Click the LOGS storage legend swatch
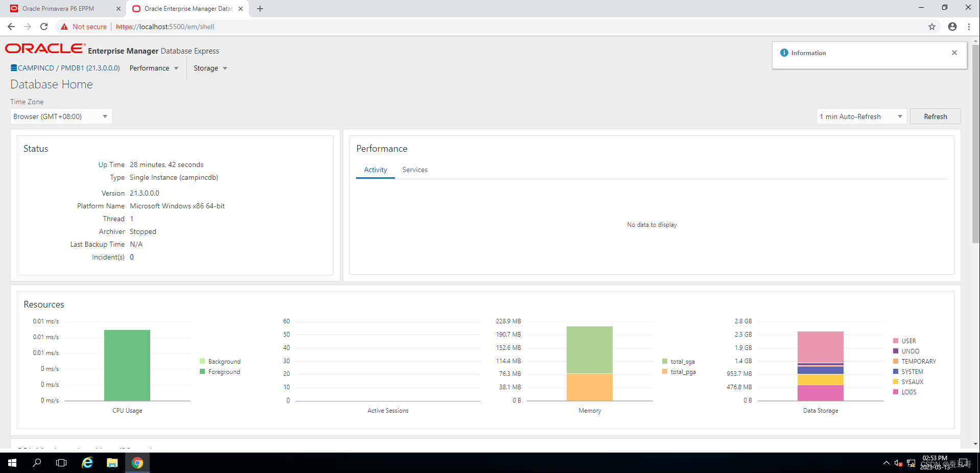 click(x=896, y=392)
